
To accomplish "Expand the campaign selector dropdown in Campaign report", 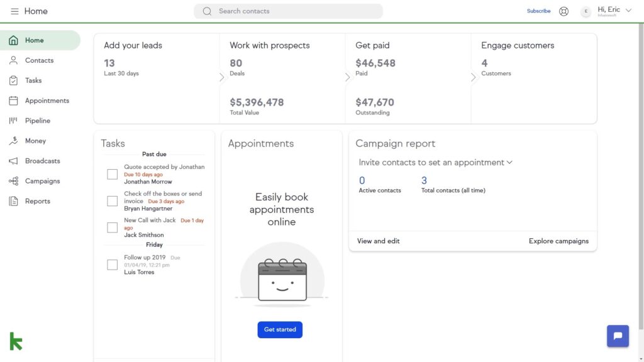I will point(509,162).
